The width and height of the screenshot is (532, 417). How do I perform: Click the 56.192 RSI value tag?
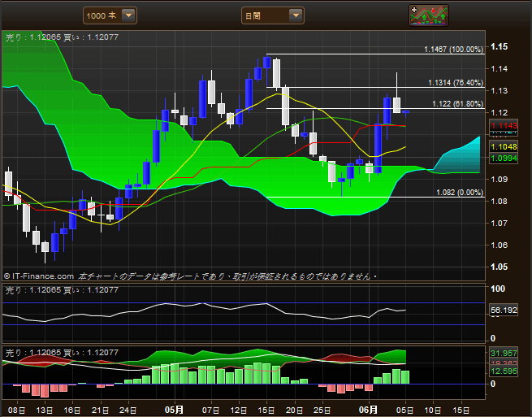tap(504, 310)
